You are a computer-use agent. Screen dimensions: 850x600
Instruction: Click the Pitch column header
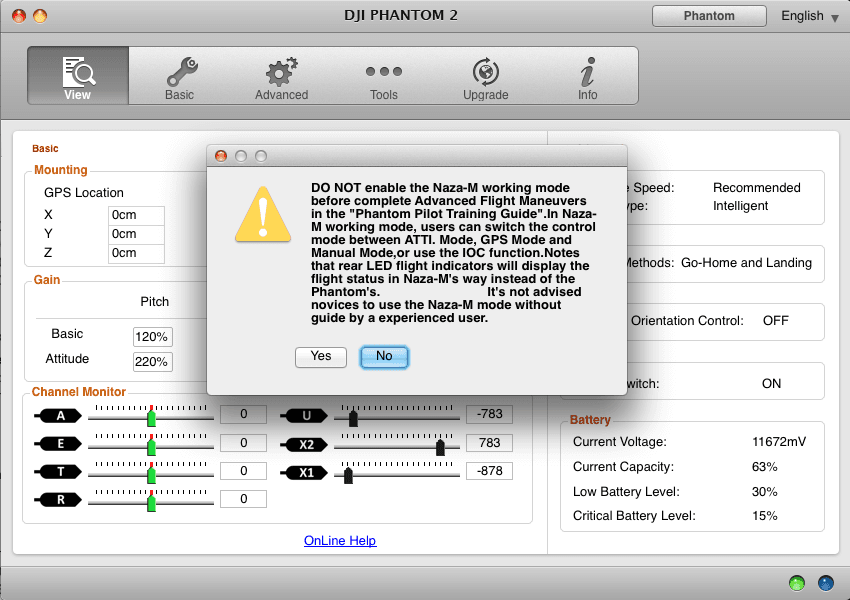click(154, 302)
